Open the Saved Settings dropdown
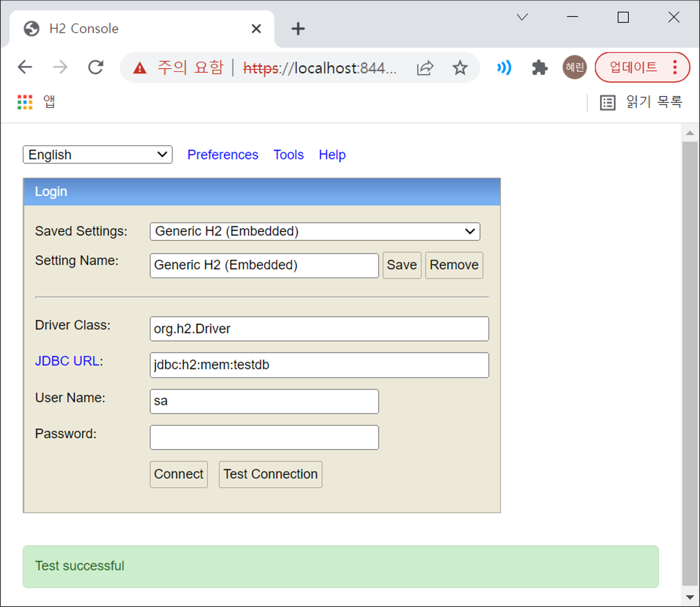This screenshot has width=700, height=607. click(x=315, y=231)
